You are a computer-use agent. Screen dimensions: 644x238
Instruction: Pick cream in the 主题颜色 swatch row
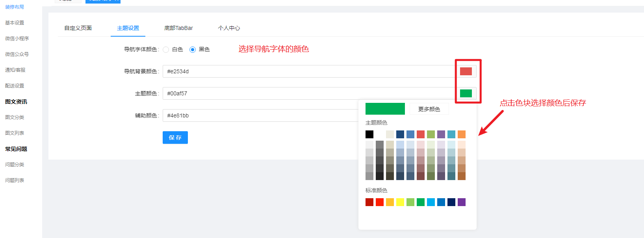tap(390, 134)
